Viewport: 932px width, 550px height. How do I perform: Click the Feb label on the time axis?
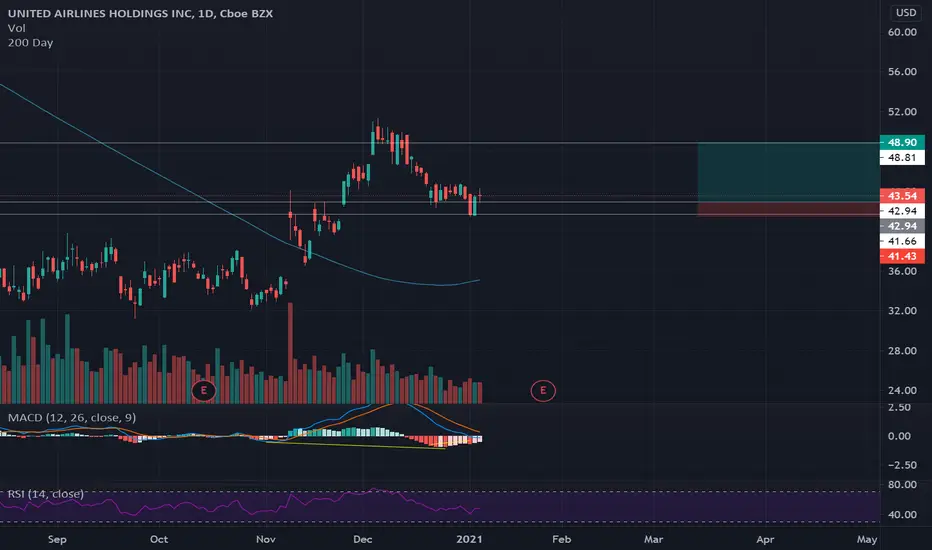tap(562, 539)
